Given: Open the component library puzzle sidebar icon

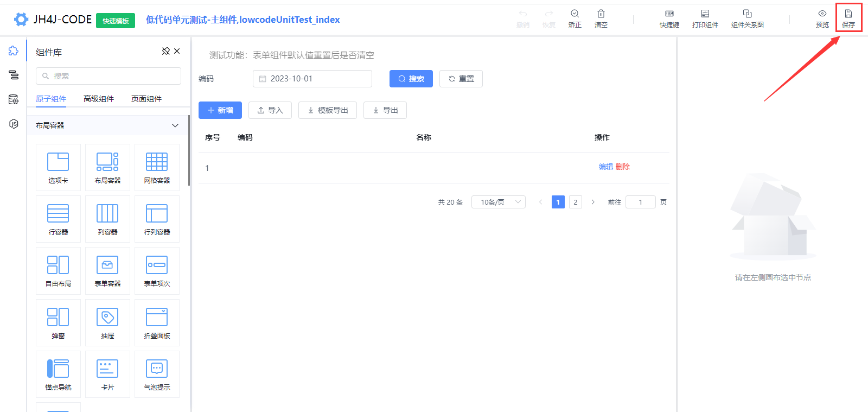Looking at the screenshot, I should pos(14,51).
